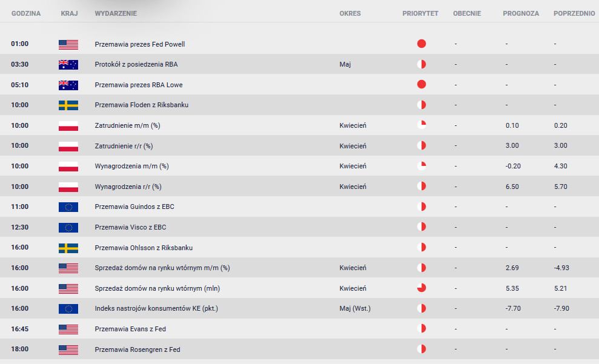Click the WYDARZENIE column header
The image size is (599, 364).
click(116, 13)
